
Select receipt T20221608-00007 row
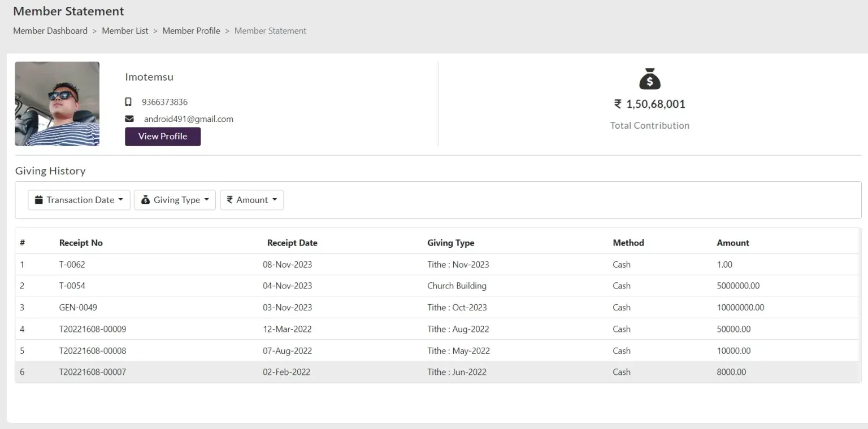pyautogui.click(x=436, y=372)
